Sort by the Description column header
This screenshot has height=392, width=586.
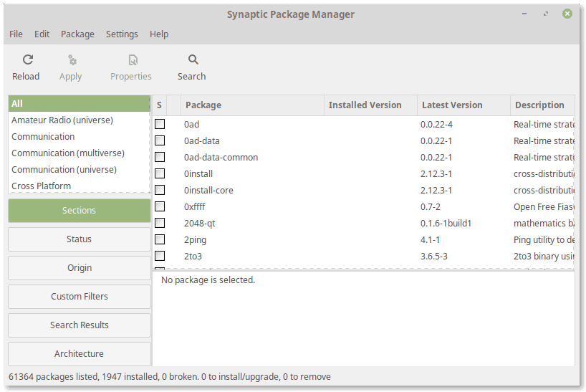point(542,105)
